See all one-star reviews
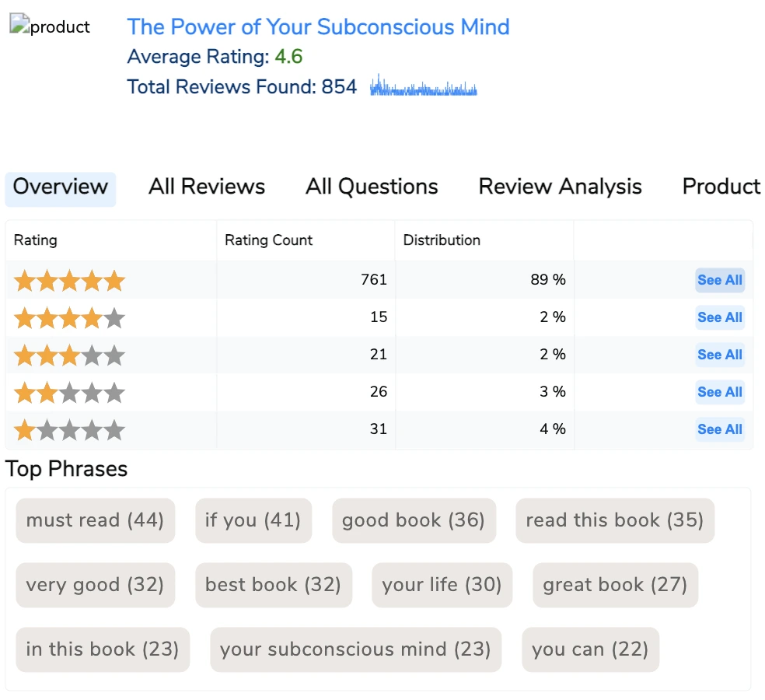765x700 pixels. (x=719, y=429)
